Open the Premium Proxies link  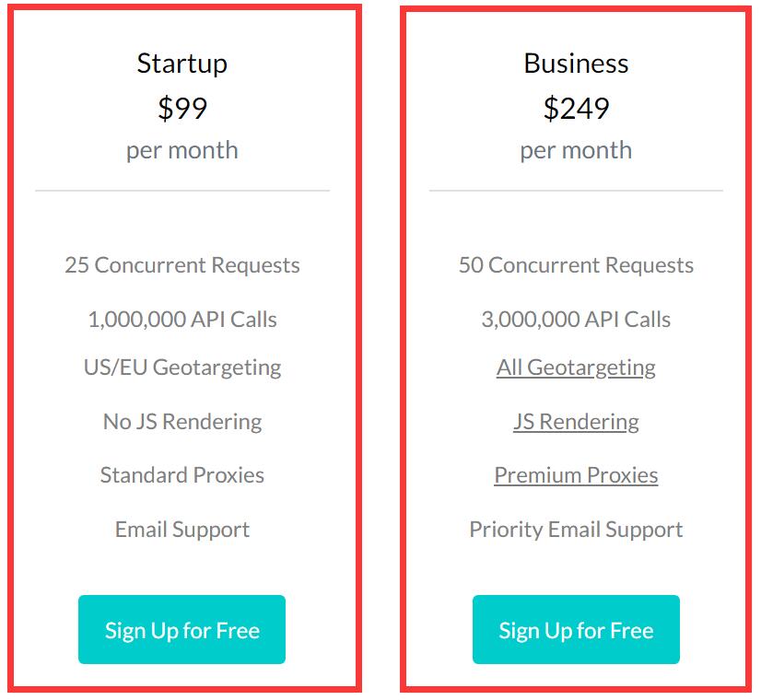[576, 475]
